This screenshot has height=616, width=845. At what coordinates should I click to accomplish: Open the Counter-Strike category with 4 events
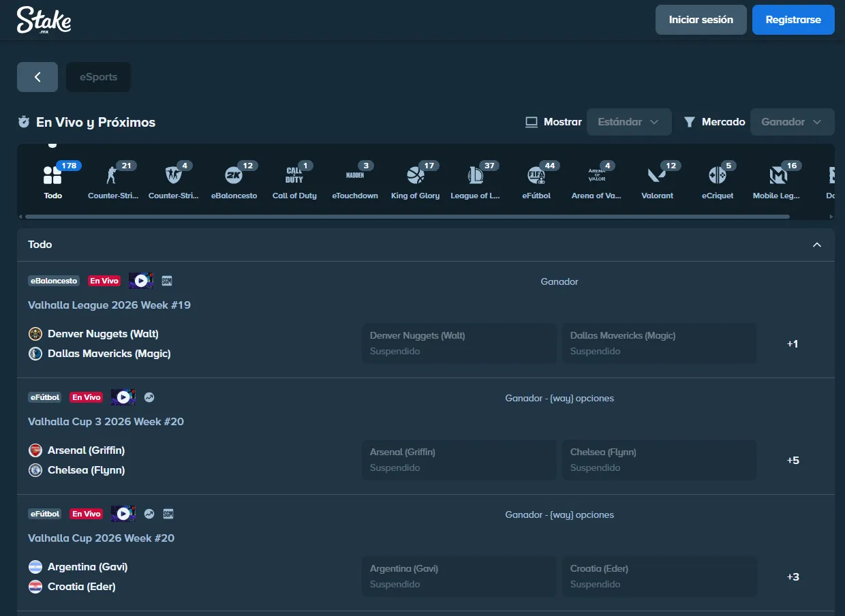pos(173,181)
